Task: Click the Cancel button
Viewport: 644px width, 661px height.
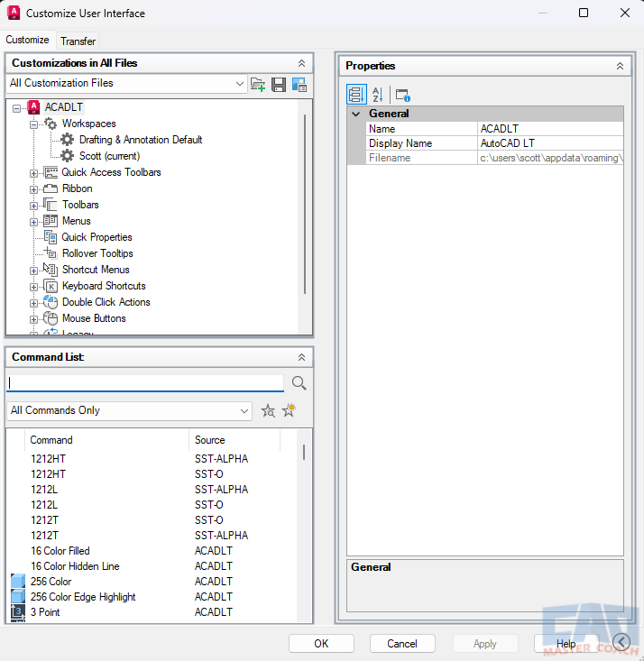Action: pyautogui.click(x=402, y=643)
